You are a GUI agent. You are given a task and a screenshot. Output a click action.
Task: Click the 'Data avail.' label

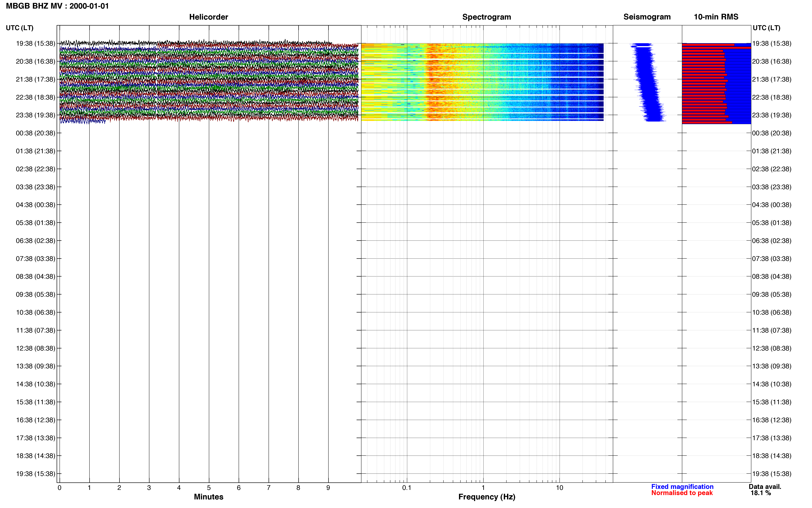(x=765, y=486)
